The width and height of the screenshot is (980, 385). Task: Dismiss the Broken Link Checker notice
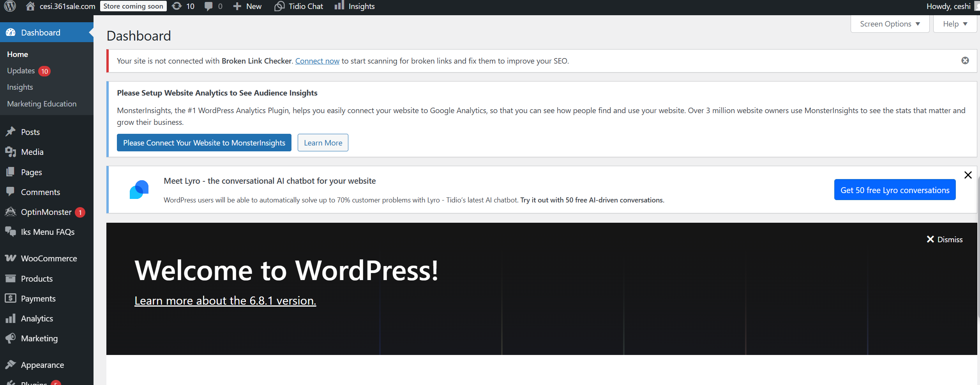tap(965, 60)
